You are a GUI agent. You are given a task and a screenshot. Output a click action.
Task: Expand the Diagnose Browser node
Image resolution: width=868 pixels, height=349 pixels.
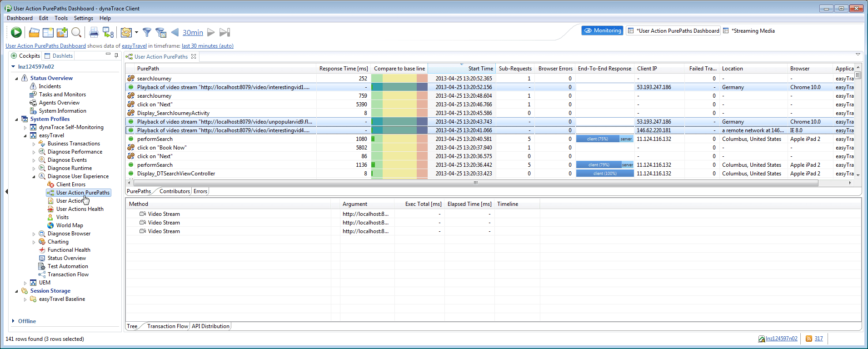coord(34,234)
